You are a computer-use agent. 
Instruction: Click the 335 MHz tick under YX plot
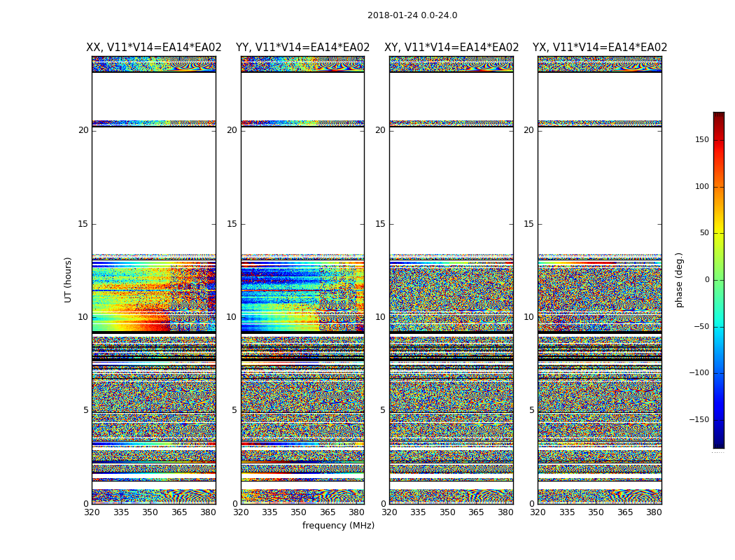[567, 512]
